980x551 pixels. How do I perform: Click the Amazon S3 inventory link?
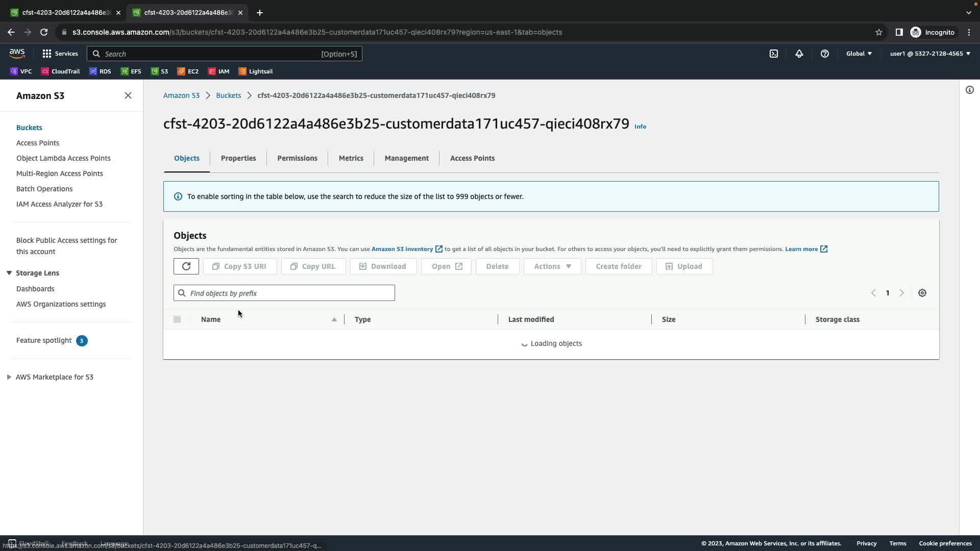tap(402, 249)
